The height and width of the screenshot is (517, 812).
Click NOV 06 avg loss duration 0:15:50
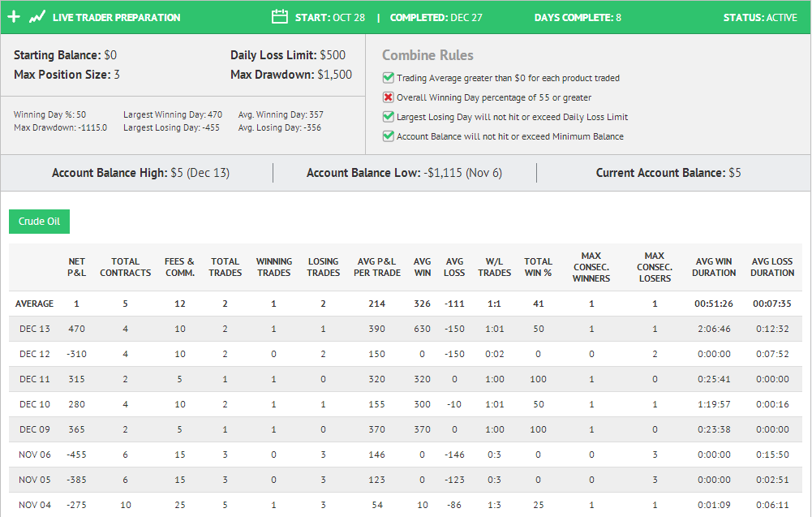click(x=772, y=455)
